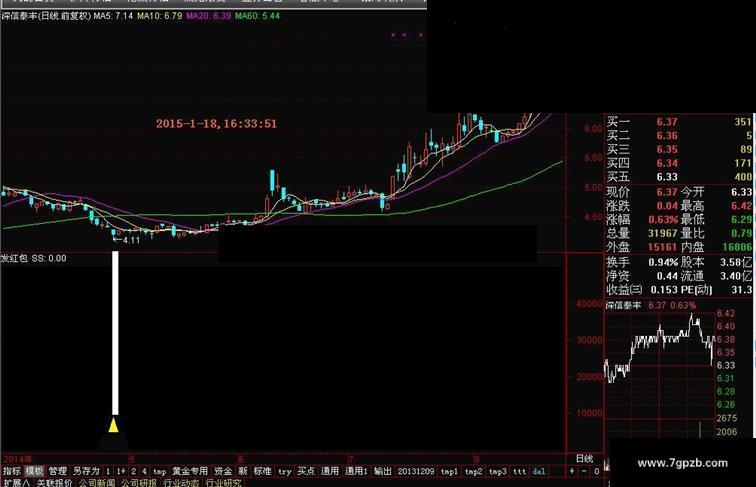Click the 2015-1-18,16:33:51 timestamp text

(216, 123)
